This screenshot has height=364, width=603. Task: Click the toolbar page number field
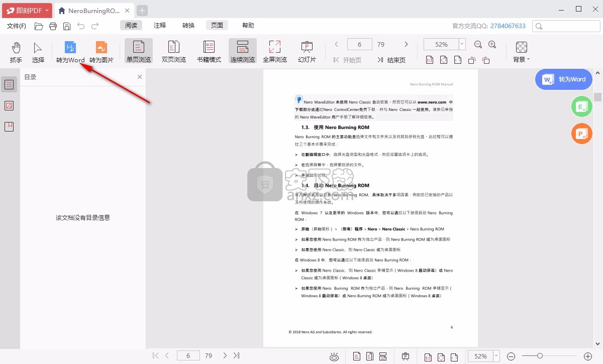point(360,44)
